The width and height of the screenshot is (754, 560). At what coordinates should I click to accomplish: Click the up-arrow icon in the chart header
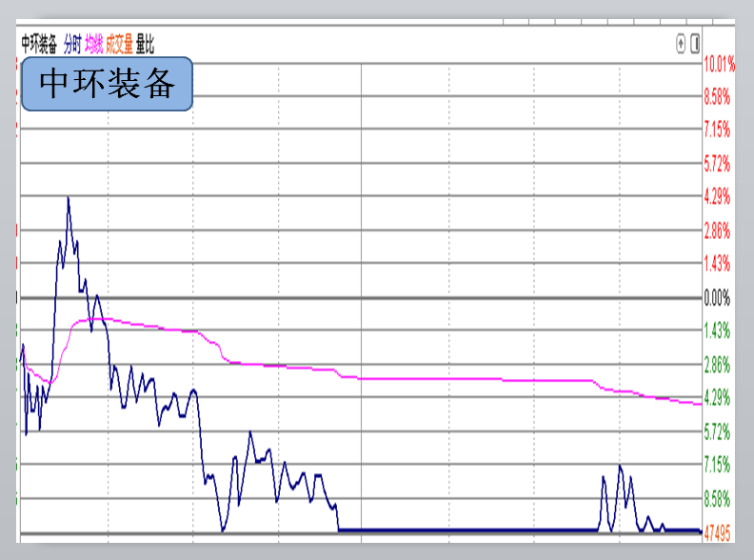[x=681, y=44]
